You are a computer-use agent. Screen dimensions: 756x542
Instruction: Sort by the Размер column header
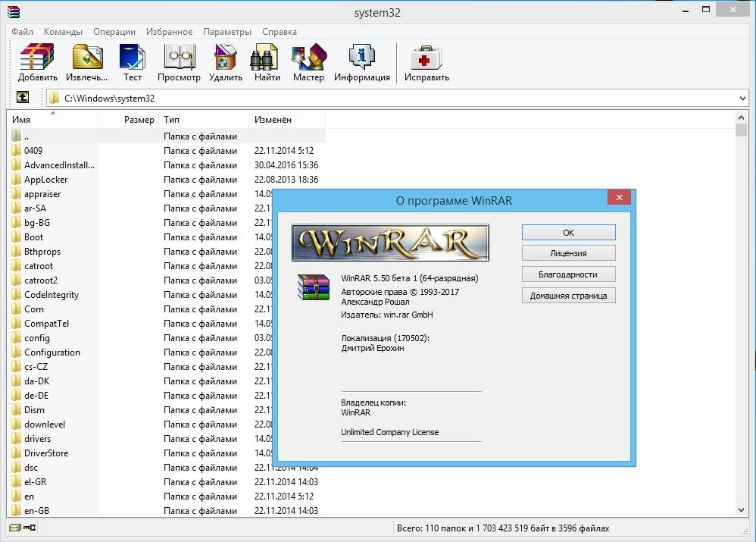128,120
